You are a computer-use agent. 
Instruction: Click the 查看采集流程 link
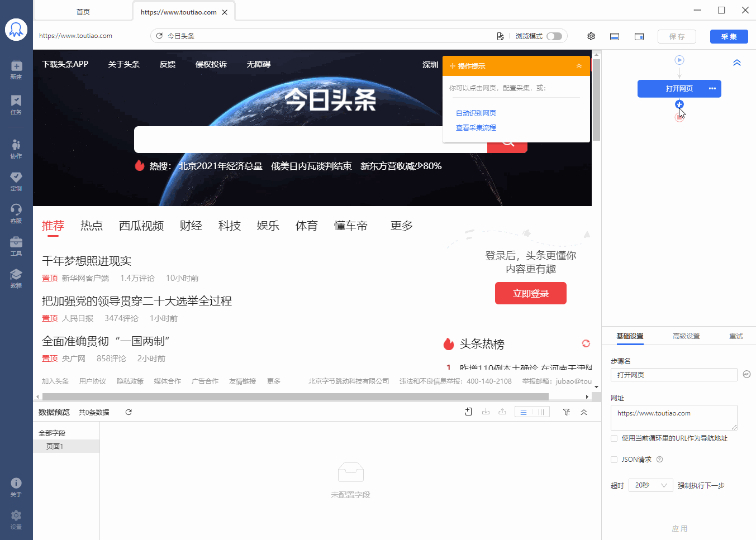[x=476, y=127]
